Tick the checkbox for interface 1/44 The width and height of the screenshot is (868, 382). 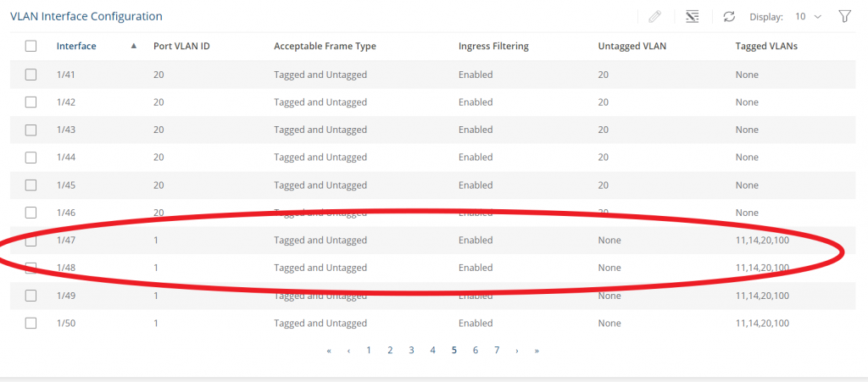pos(31,158)
